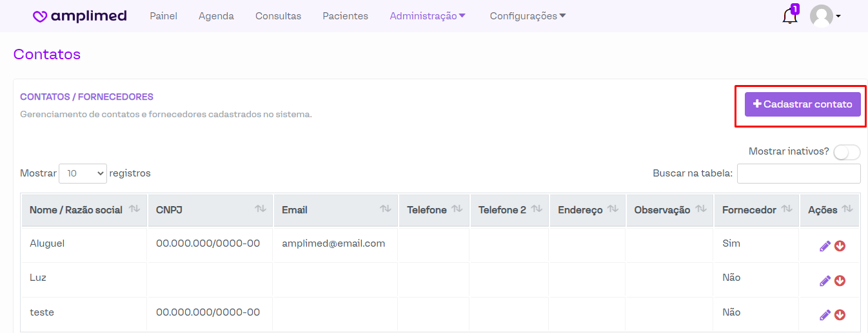Expand the Administração menu

(x=428, y=16)
